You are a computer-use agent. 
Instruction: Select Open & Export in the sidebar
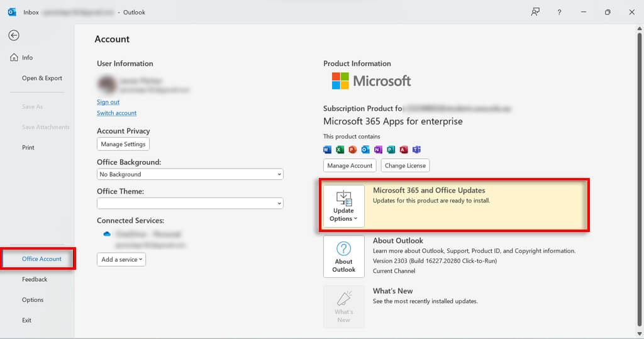(x=42, y=79)
